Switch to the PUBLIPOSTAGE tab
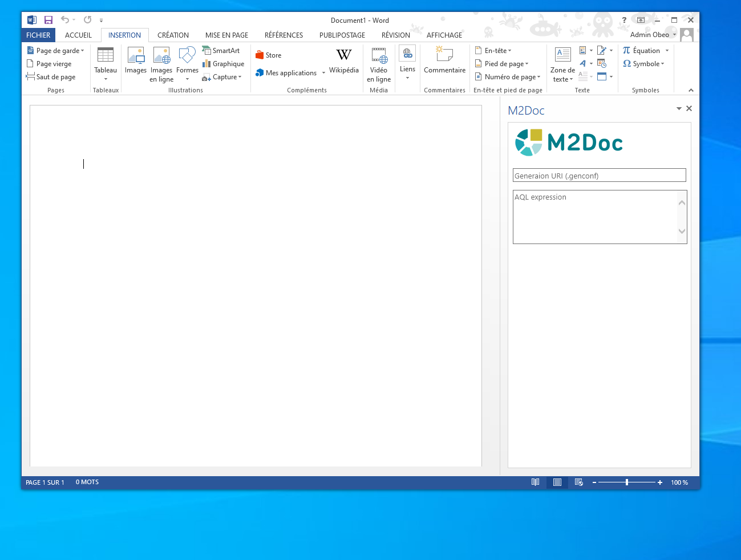 [x=342, y=35]
